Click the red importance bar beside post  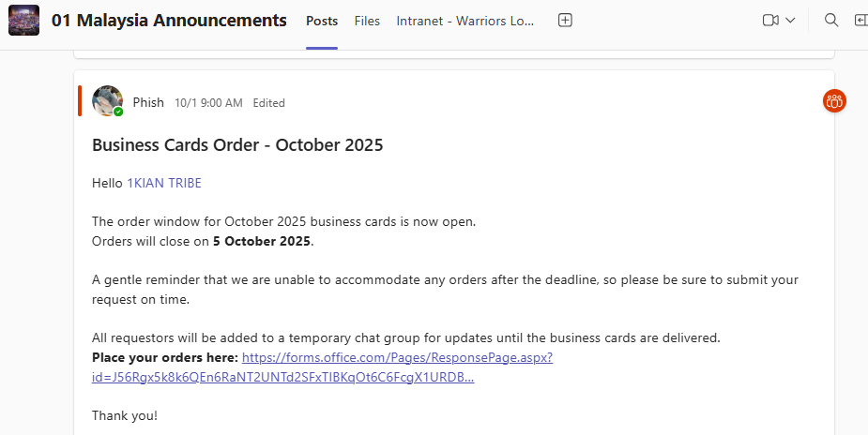(x=80, y=101)
